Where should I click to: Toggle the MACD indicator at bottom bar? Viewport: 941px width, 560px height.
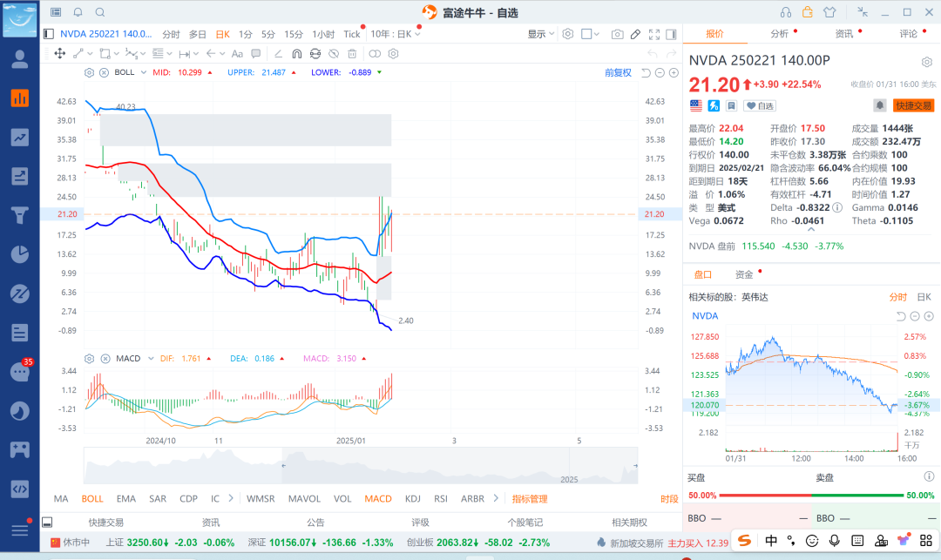pyautogui.click(x=378, y=498)
